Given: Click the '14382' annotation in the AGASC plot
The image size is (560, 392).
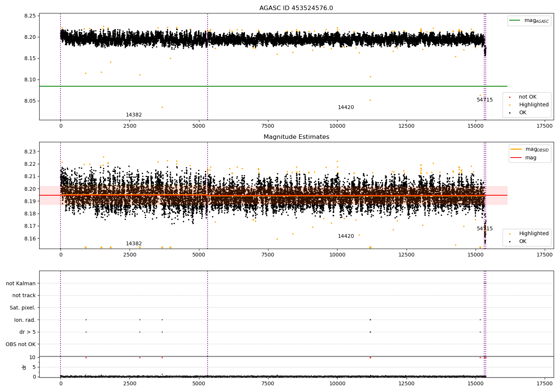Looking at the screenshot, I should pyautogui.click(x=134, y=115).
